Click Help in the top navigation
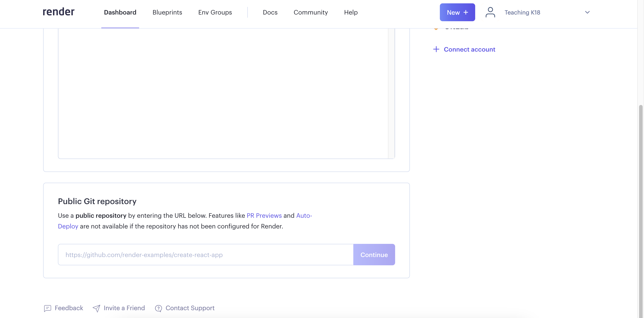The height and width of the screenshot is (318, 644). (351, 12)
